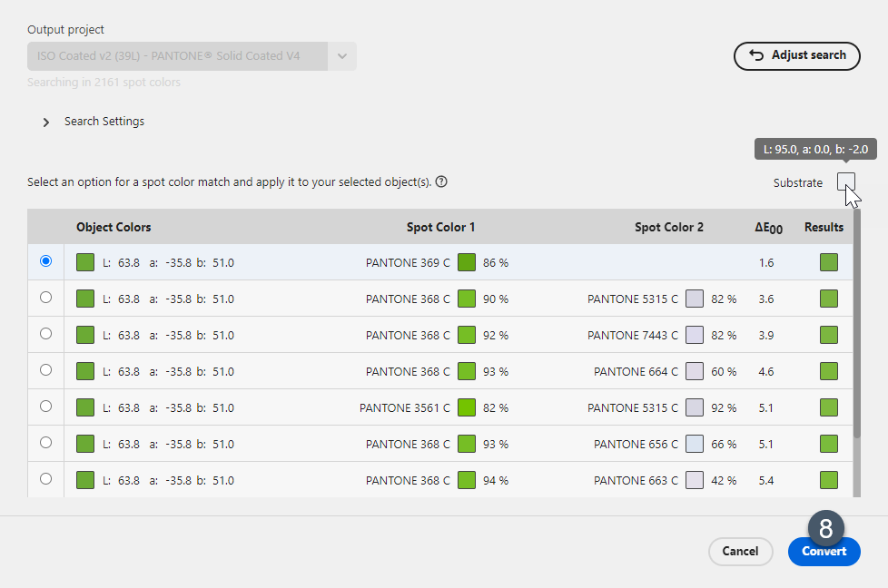Select the PANTONE 656 C match row
This screenshot has height=588, width=888.
(x=440, y=443)
